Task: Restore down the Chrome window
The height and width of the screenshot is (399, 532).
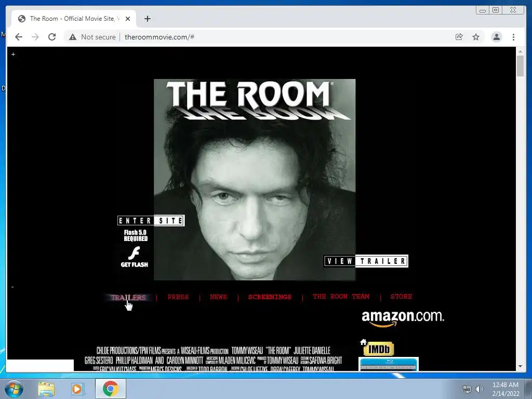Action: tap(496, 10)
